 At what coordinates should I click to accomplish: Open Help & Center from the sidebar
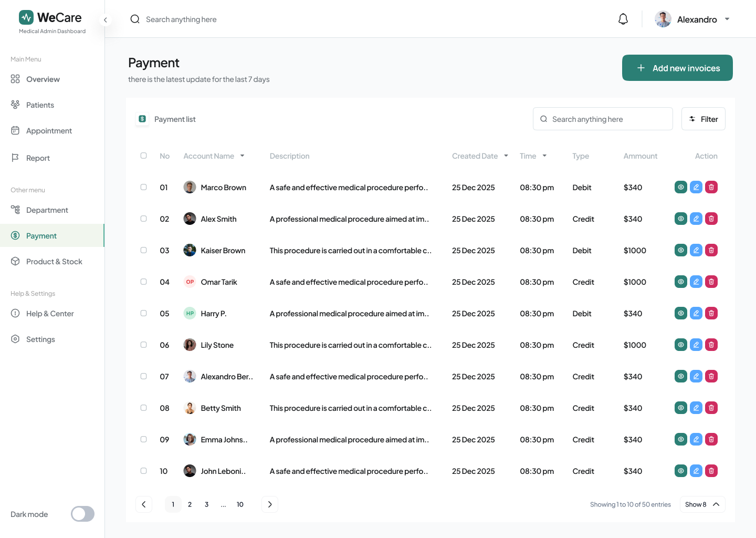coord(50,313)
